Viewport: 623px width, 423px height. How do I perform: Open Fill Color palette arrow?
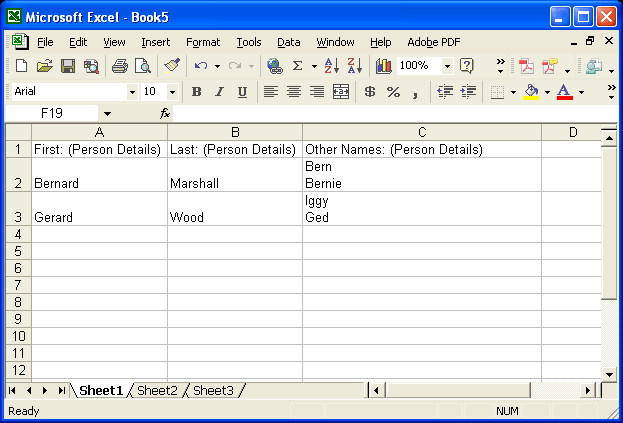coord(548,92)
